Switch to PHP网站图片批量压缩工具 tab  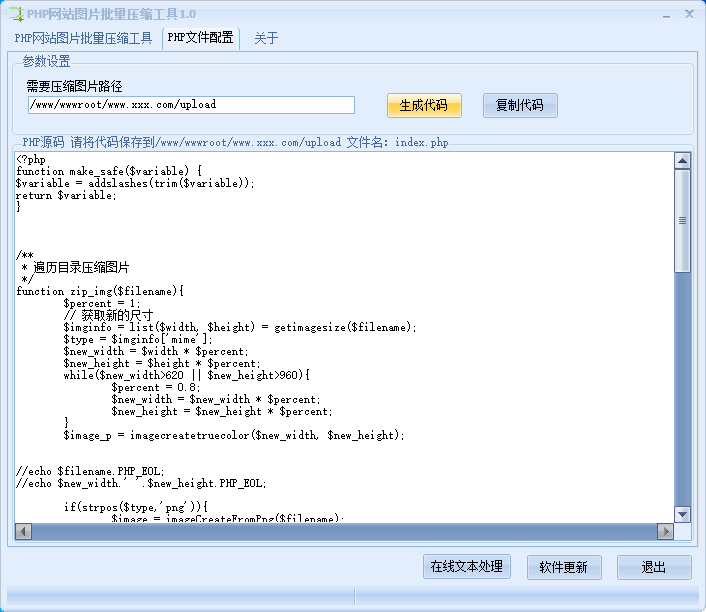[x=83, y=38]
